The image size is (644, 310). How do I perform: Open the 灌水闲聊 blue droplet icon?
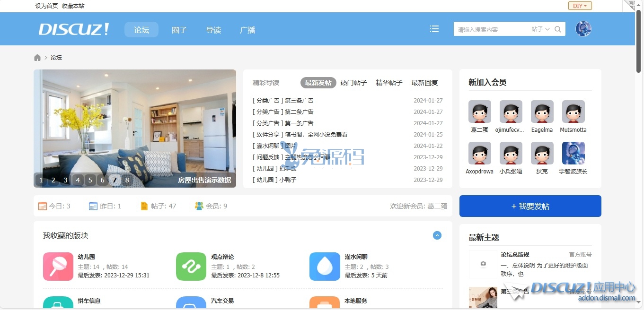[321, 267]
